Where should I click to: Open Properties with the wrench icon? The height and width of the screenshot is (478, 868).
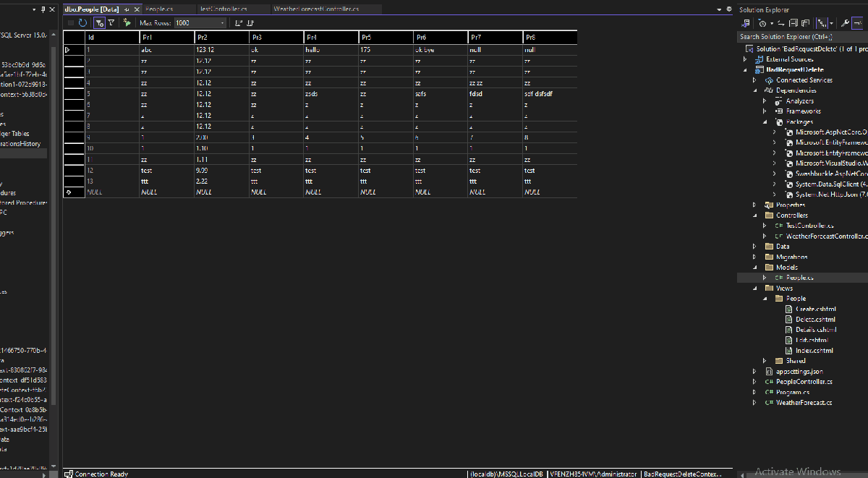pyautogui.click(x=845, y=23)
